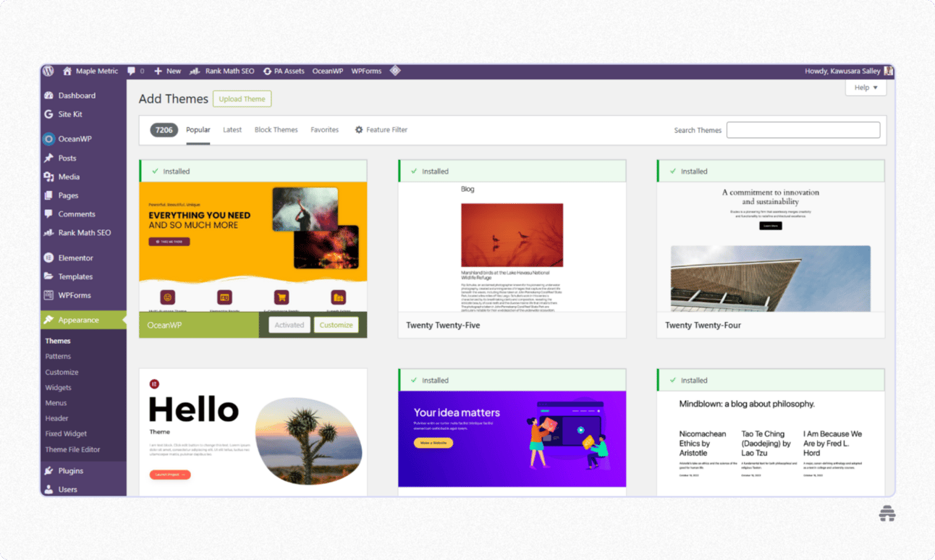935x560 pixels.
Task: Click the New item plus icon
Action: (x=158, y=71)
